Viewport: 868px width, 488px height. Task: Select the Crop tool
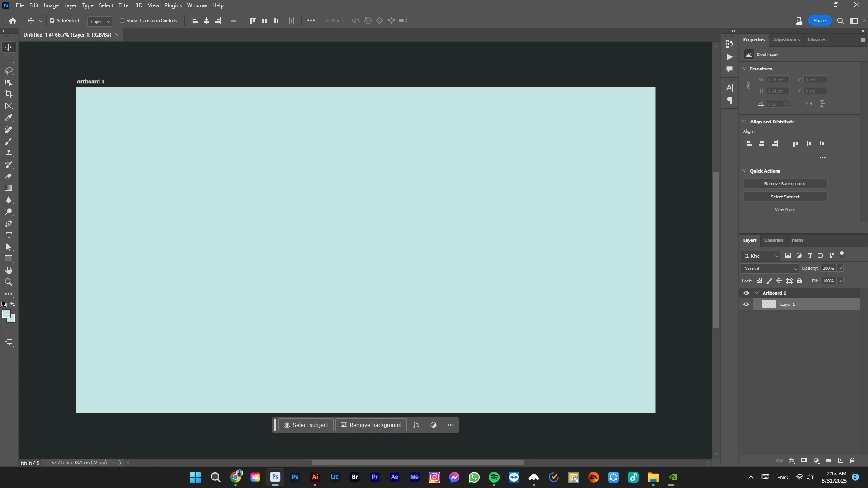pyautogui.click(x=9, y=94)
